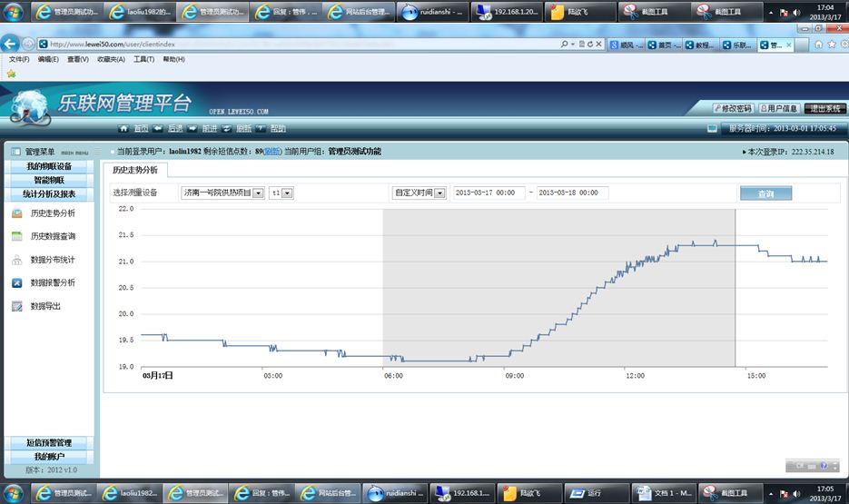This screenshot has width=849, height=504.
Task: Click the 查询 query button
Action: pyautogui.click(x=765, y=193)
